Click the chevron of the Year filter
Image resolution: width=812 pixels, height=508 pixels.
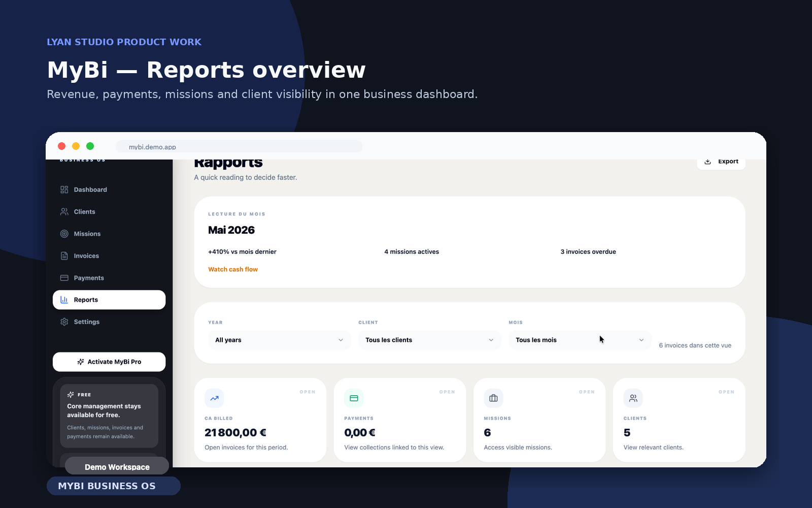pos(341,340)
